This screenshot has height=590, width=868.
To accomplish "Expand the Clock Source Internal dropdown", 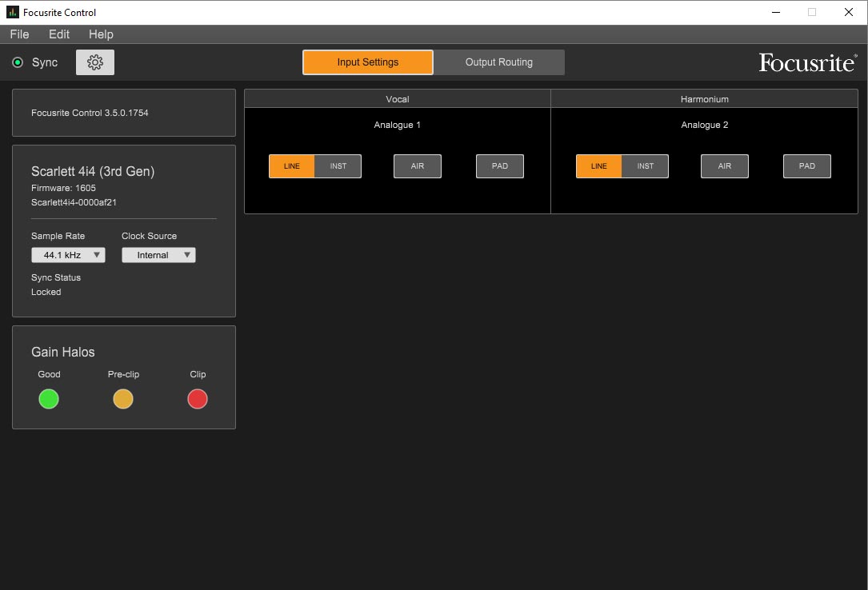I will coord(158,255).
